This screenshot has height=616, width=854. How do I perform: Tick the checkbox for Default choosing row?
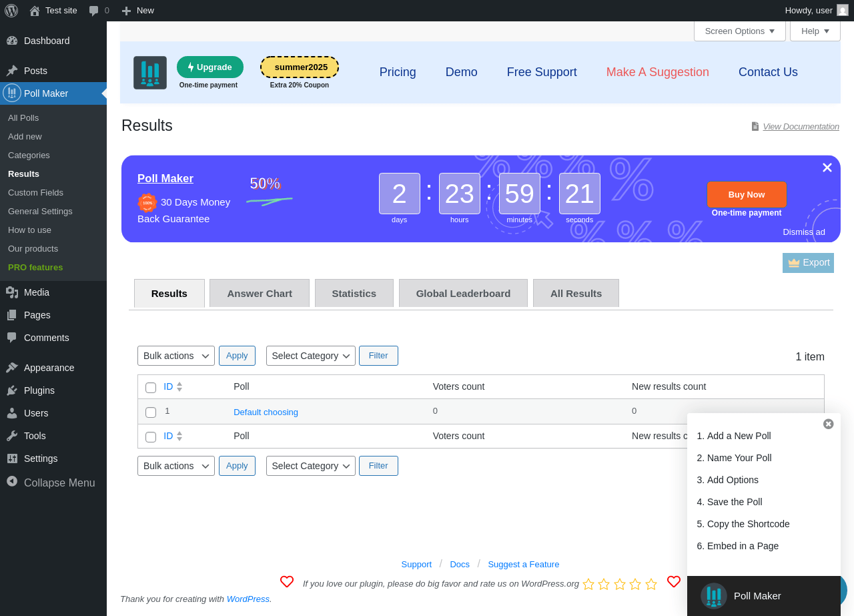pos(151,412)
